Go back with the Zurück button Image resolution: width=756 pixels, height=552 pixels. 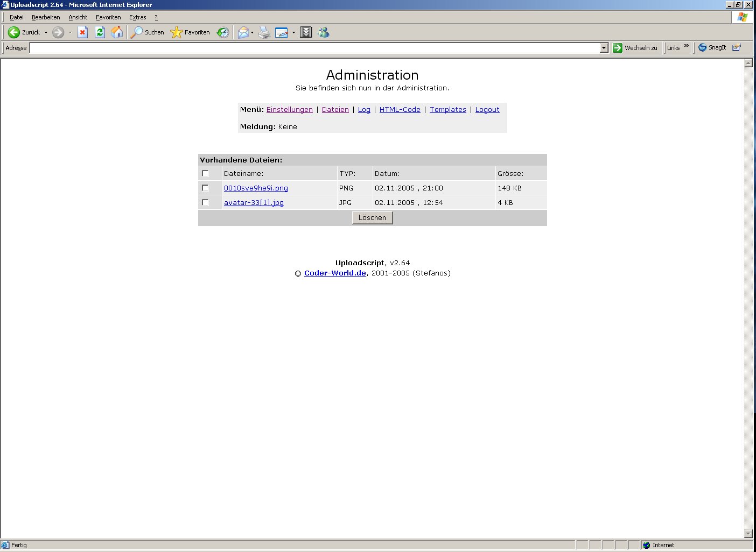click(x=24, y=32)
